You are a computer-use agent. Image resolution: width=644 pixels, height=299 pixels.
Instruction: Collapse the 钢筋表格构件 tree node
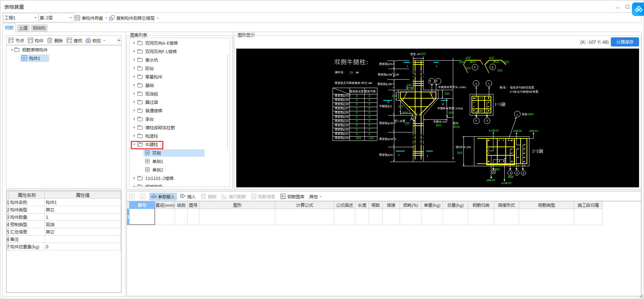[12, 50]
